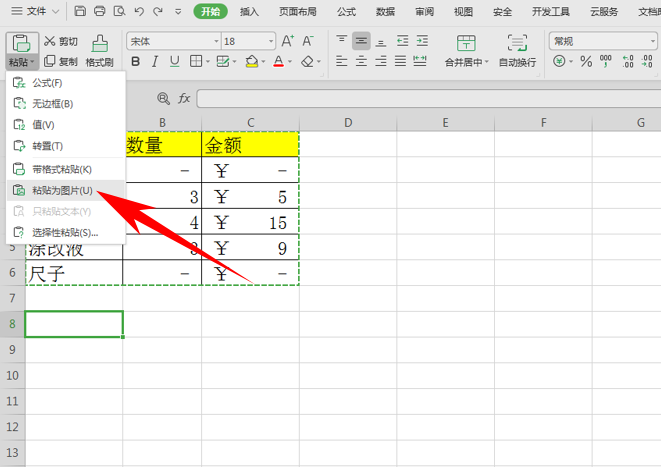
Task: Decrease font size A- icon
Action: 308,41
